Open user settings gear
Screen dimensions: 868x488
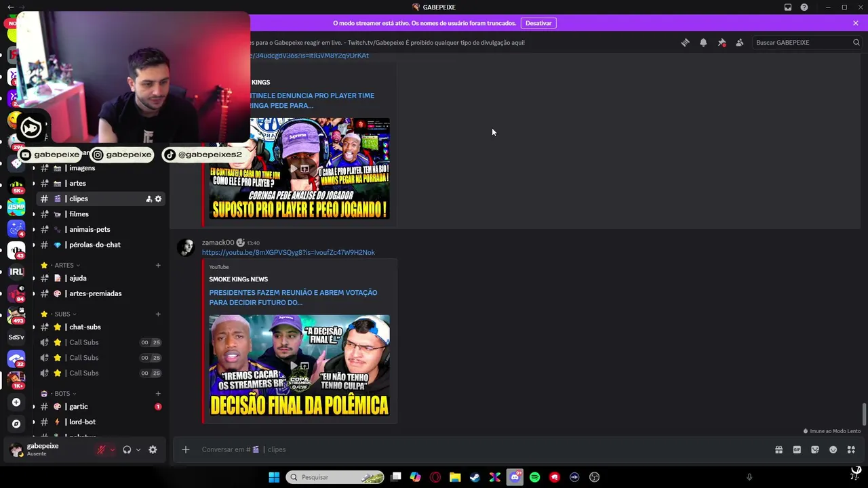(153, 449)
